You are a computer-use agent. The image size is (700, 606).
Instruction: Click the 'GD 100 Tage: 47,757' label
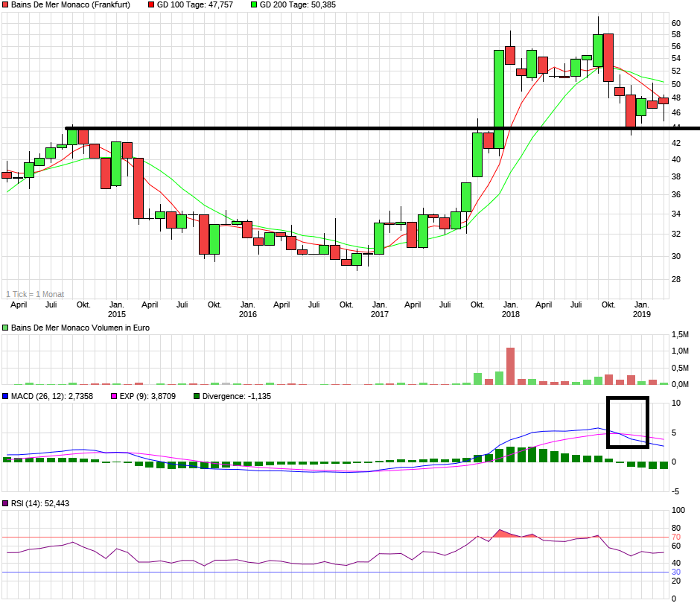pos(194,5)
